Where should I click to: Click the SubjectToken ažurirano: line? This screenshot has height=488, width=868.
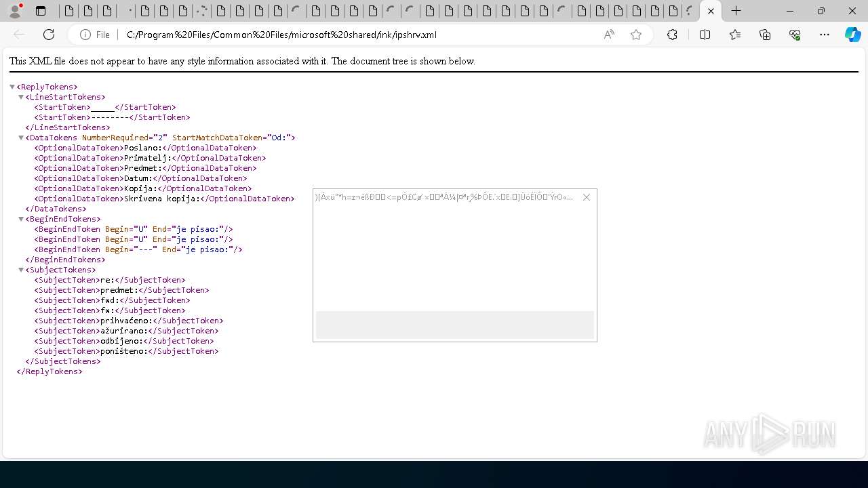pyautogui.click(x=127, y=331)
